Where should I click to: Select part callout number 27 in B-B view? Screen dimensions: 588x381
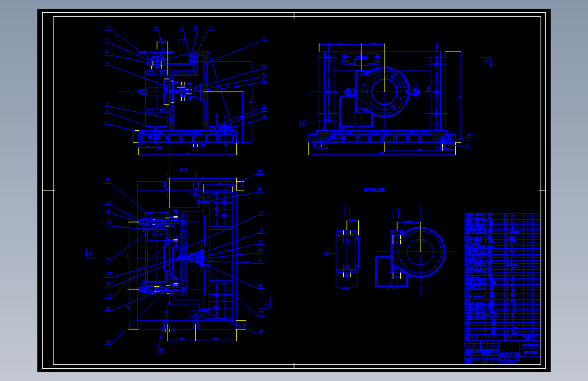(x=109, y=203)
